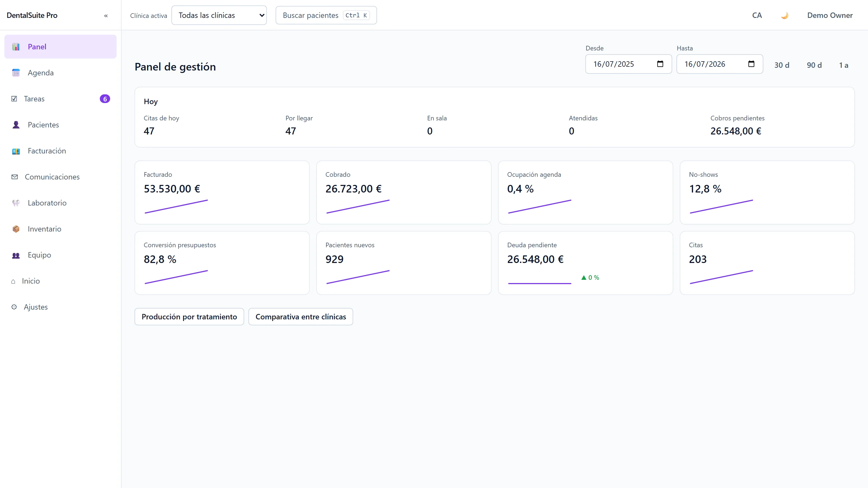This screenshot has height=488, width=868.
Task: Open the Desde date calendar picker icon
Action: pos(660,64)
